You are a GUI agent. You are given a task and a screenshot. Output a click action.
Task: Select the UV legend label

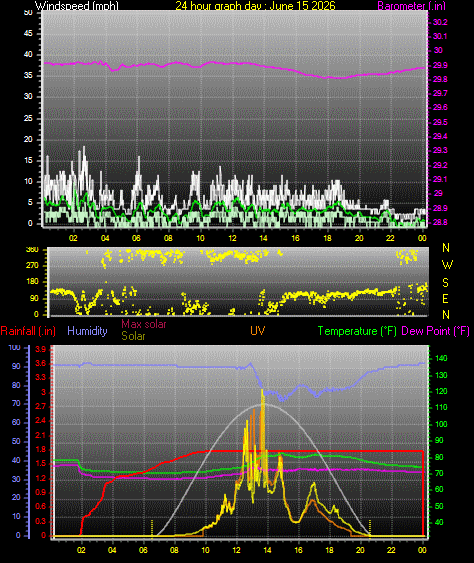257,331
